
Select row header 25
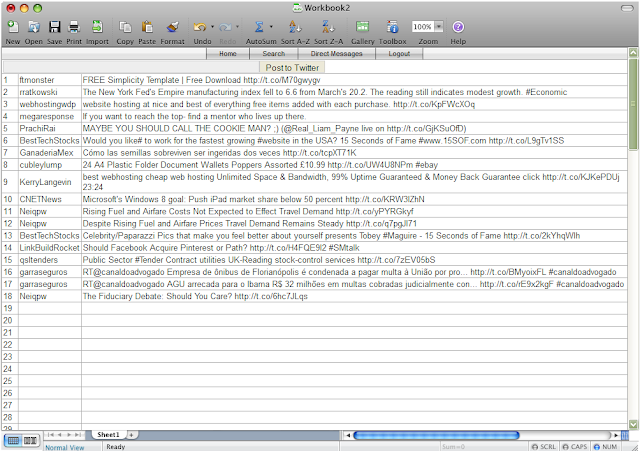[10, 381]
